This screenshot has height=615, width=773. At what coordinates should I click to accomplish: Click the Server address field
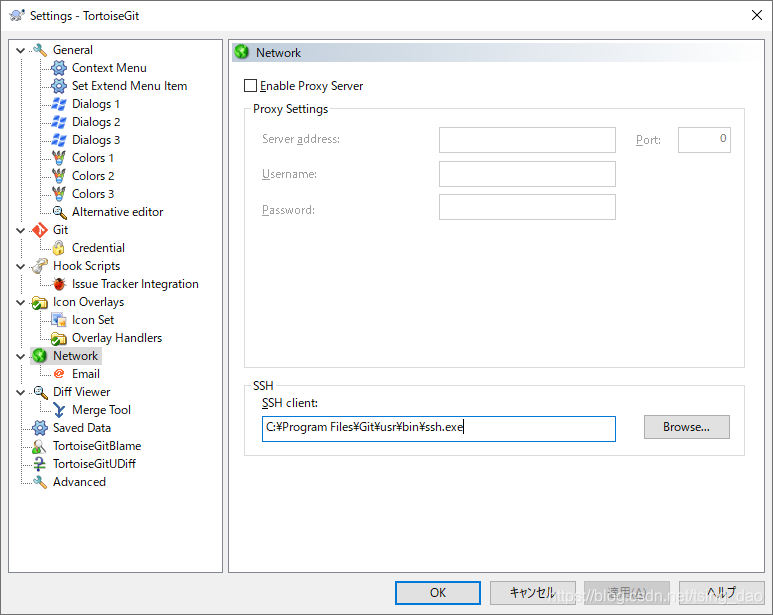pos(527,140)
